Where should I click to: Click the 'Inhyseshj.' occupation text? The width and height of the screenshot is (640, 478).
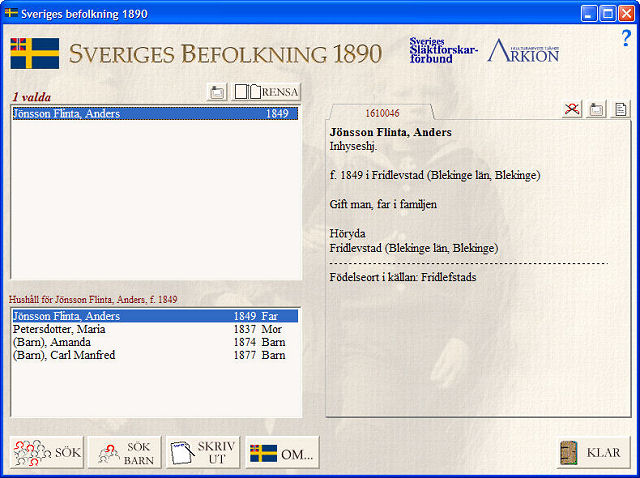click(x=353, y=146)
